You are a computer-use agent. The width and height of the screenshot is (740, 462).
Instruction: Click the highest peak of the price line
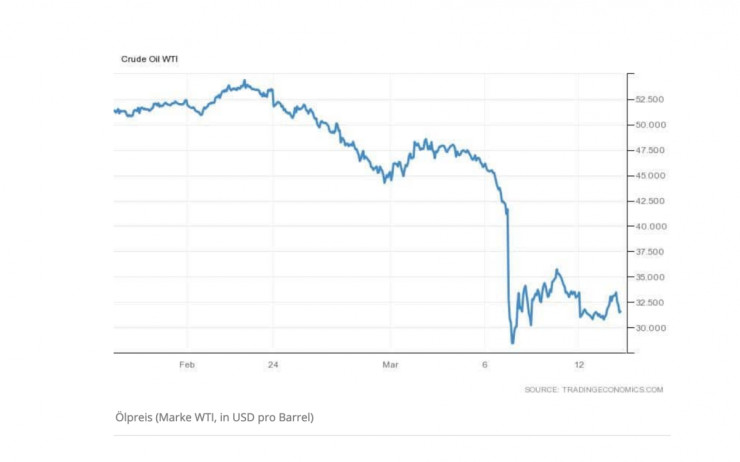click(245, 82)
